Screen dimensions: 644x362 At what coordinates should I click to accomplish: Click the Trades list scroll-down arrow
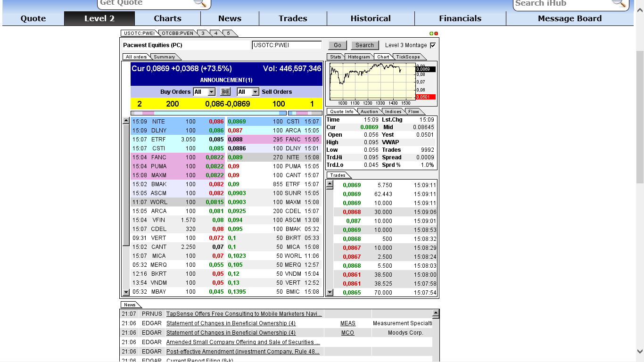click(330, 292)
